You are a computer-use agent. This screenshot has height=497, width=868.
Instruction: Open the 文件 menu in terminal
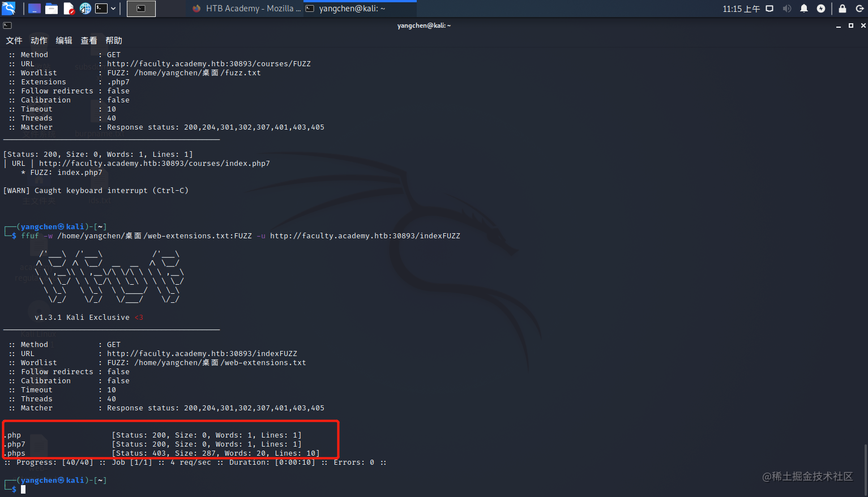point(14,40)
